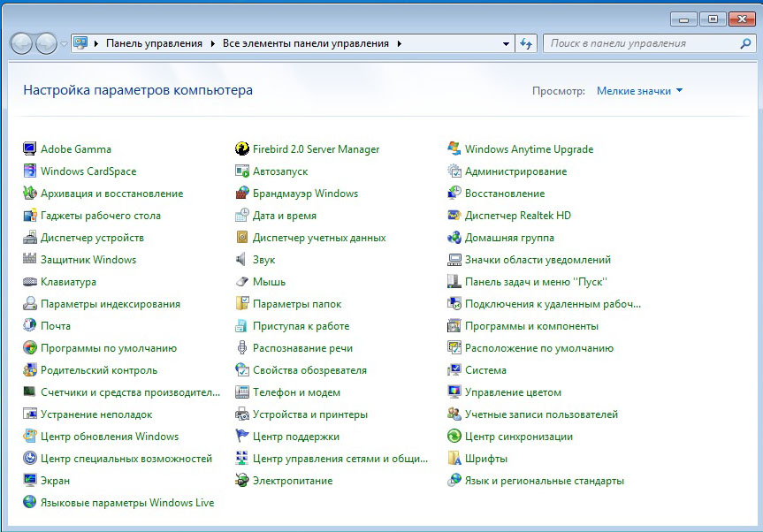Image resolution: width=763 pixels, height=532 pixels.
Task: Open the Программы и компоненты link
Action: click(532, 326)
